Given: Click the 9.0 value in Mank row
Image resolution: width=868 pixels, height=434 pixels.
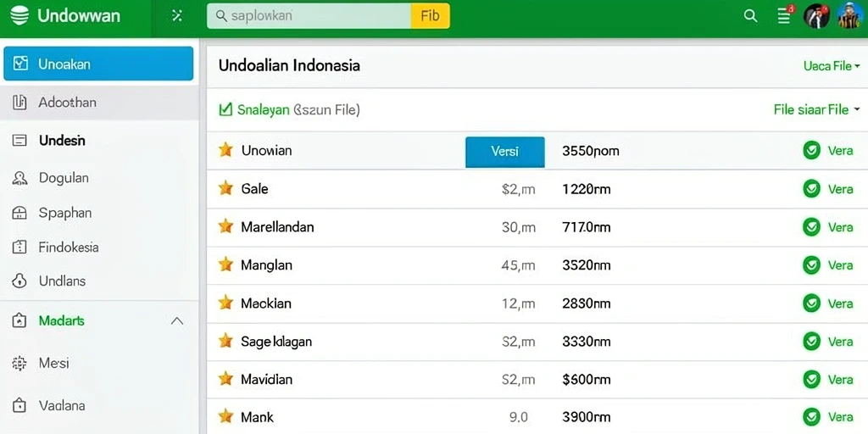Looking at the screenshot, I should pyautogui.click(x=518, y=417).
